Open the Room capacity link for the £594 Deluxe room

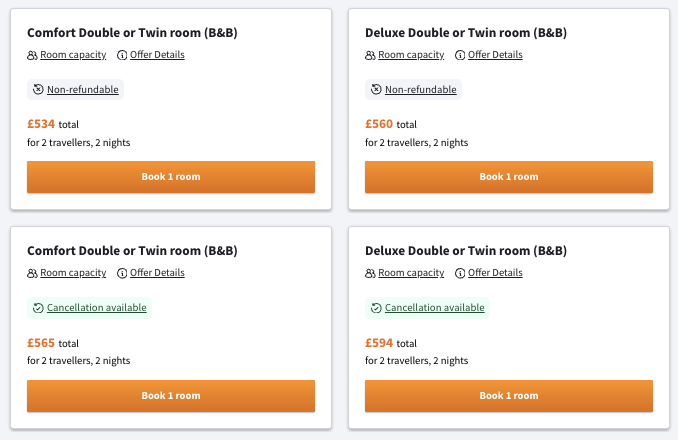point(411,273)
